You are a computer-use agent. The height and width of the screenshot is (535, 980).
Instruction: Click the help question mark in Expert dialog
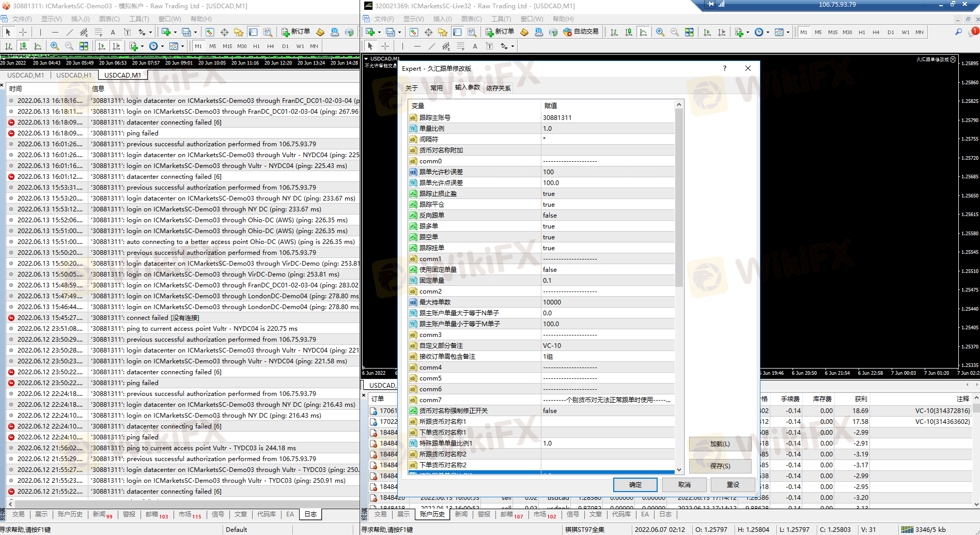[725, 68]
